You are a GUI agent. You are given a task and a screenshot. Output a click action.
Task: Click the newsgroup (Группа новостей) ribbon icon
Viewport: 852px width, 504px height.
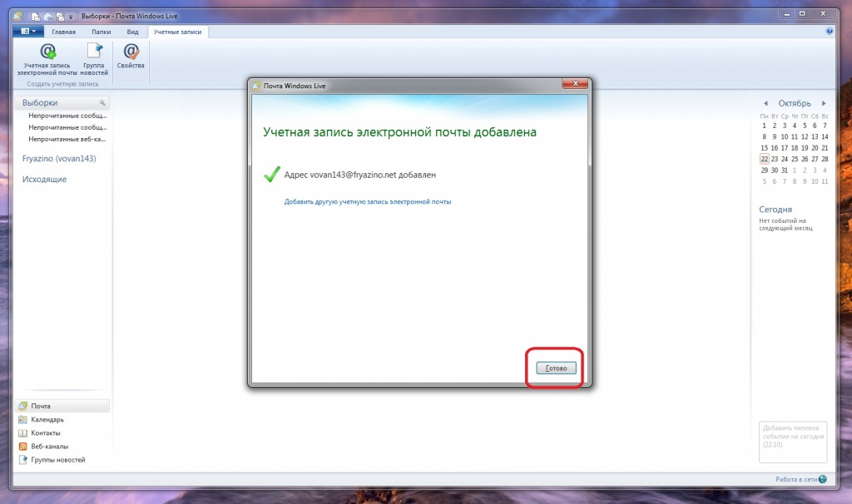(x=95, y=52)
